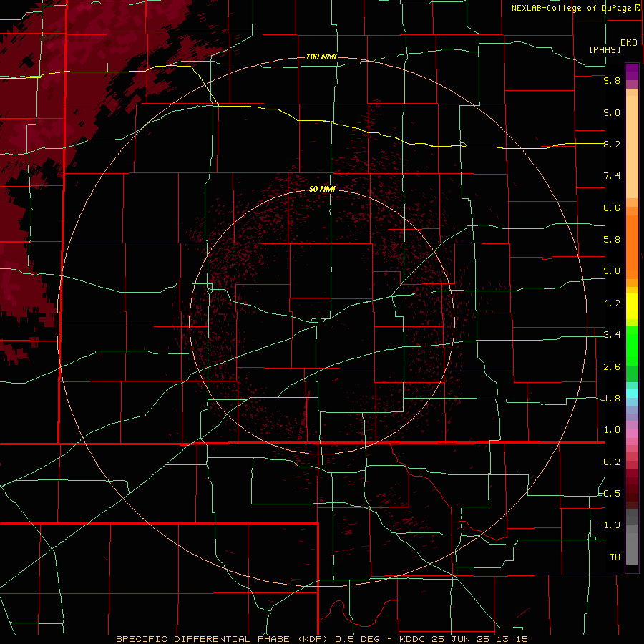Click the 2.6 legend value
Viewport: 644px width, 644px height.
[x=612, y=367]
